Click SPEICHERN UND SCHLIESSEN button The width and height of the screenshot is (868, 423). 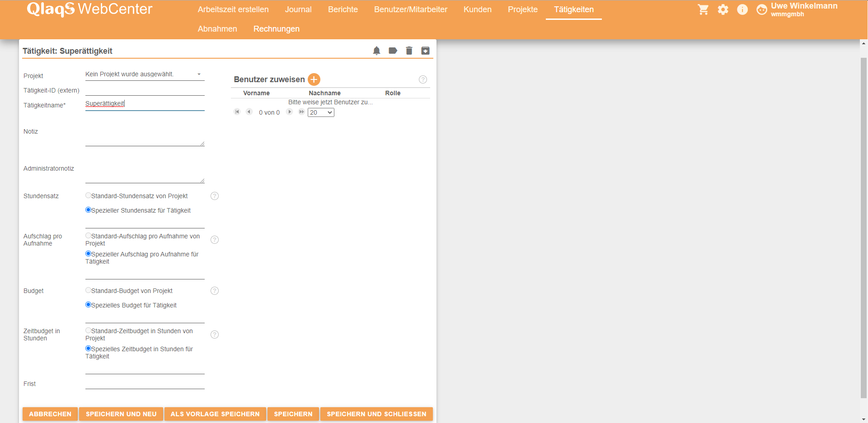point(376,414)
